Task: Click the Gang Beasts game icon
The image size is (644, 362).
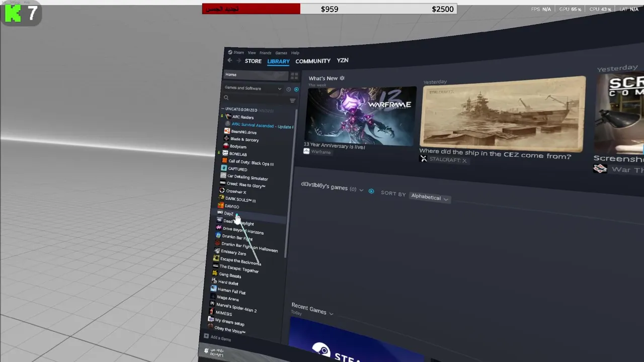Action: (215, 273)
